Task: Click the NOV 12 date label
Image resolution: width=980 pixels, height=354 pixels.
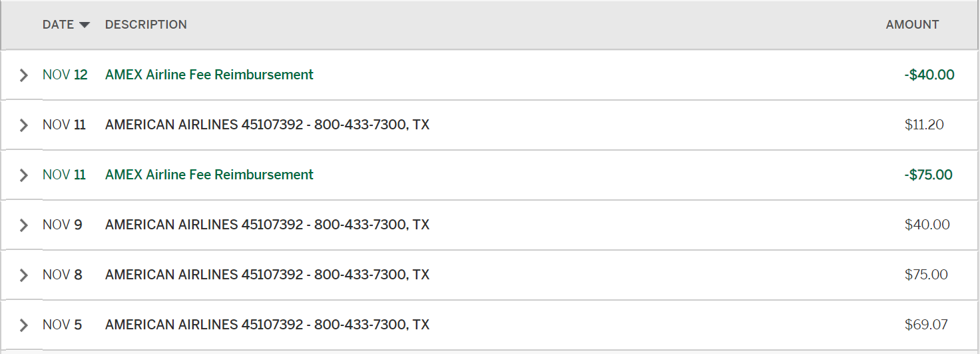Action: tap(65, 75)
